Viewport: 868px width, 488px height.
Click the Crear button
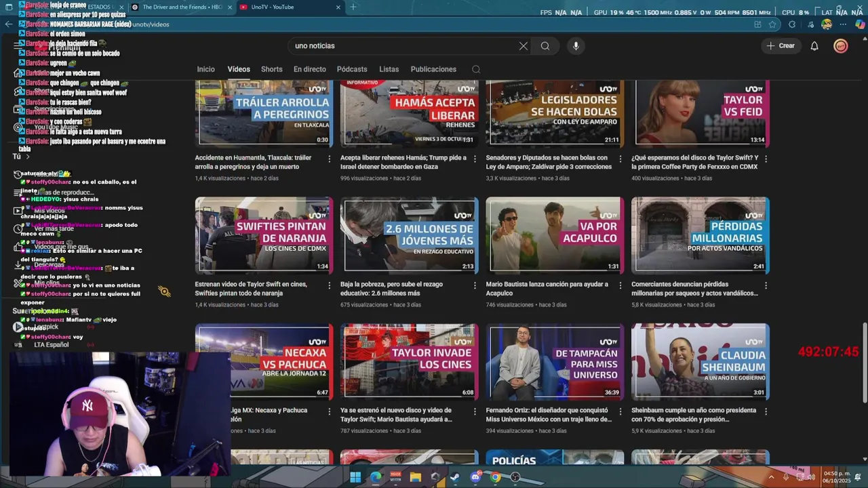pyautogui.click(x=780, y=46)
